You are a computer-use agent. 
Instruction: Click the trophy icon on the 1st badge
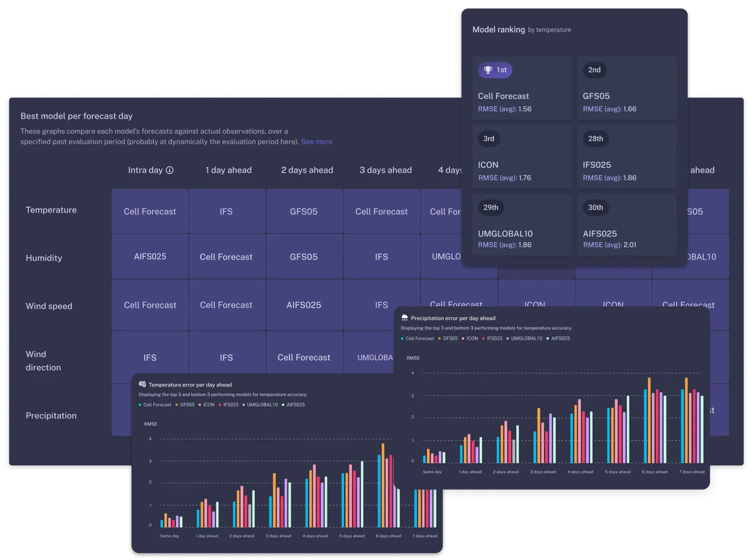point(488,70)
